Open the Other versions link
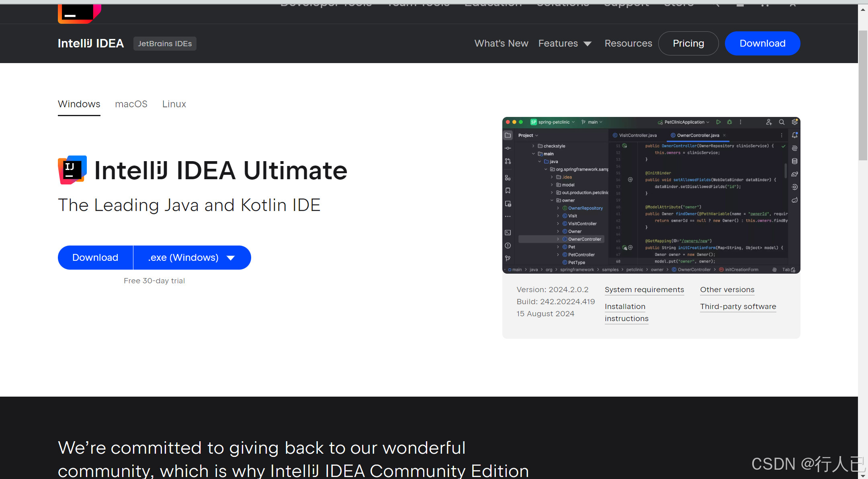The image size is (868, 479). 727,290
